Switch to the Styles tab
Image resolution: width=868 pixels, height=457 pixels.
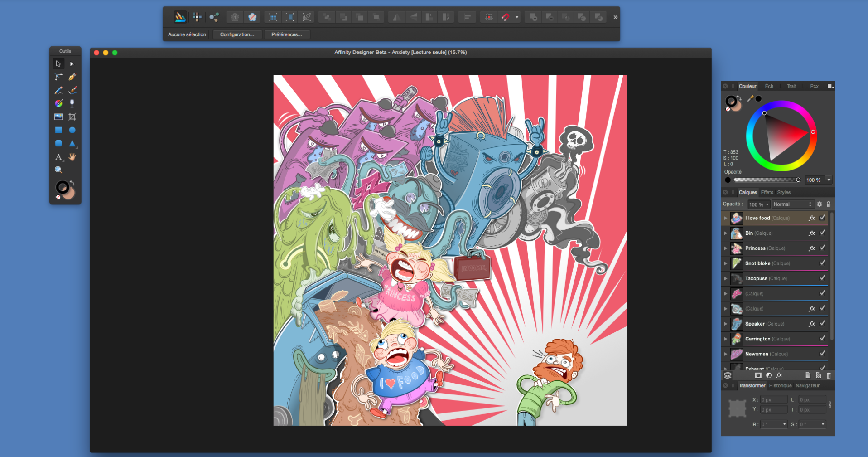click(784, 192)
